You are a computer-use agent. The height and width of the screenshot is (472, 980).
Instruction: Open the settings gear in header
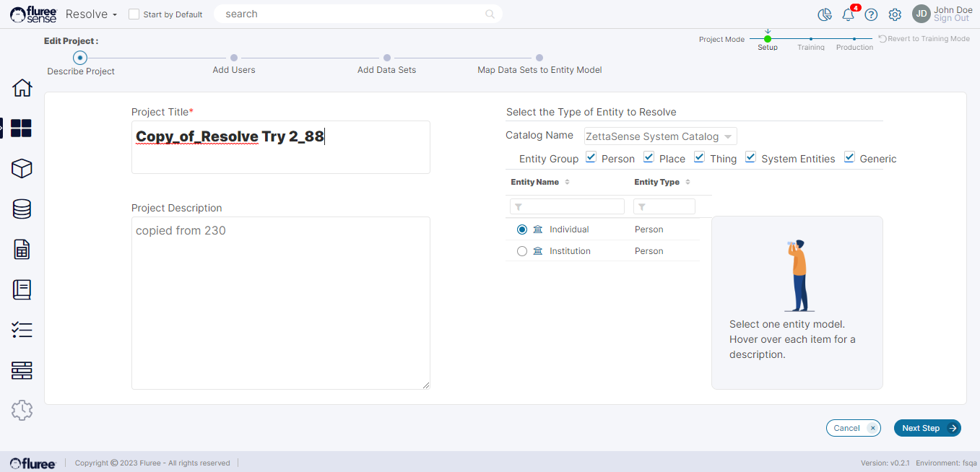pyautogui.click(x=895, y=14)
